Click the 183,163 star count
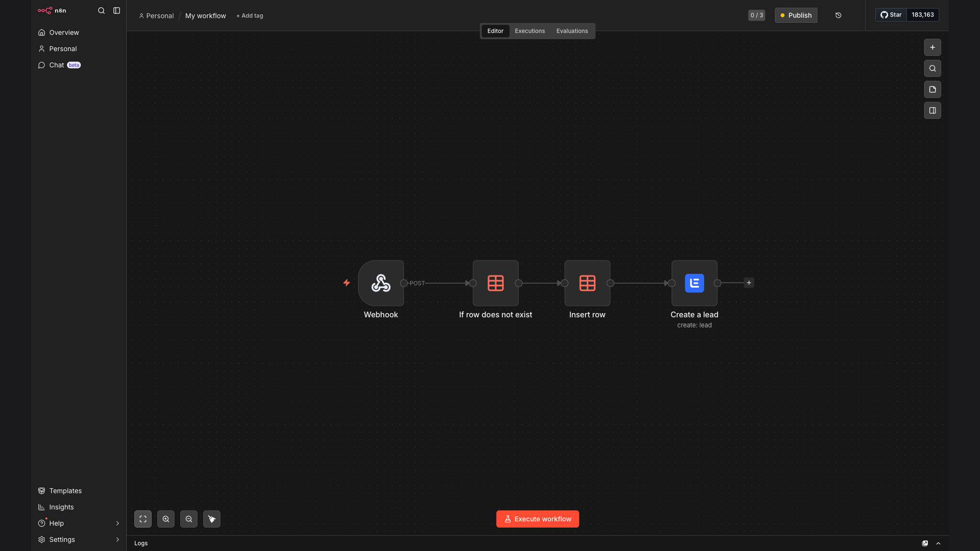This screenshot has height=551, width=980. [x=922, y=15]
